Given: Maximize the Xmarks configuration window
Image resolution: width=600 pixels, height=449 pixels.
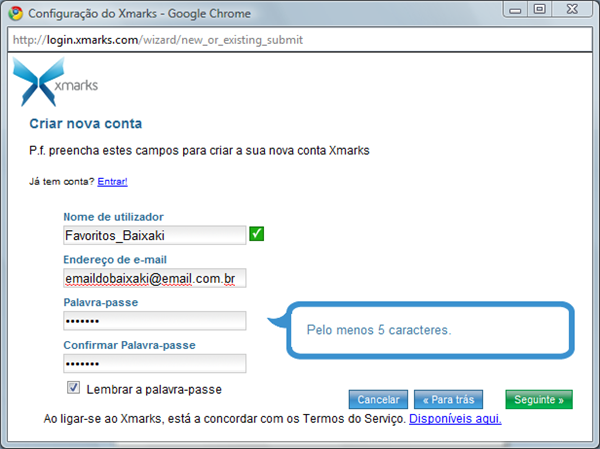Looking at the screenshot, I should pyautogui.click(x=540, y=10).
